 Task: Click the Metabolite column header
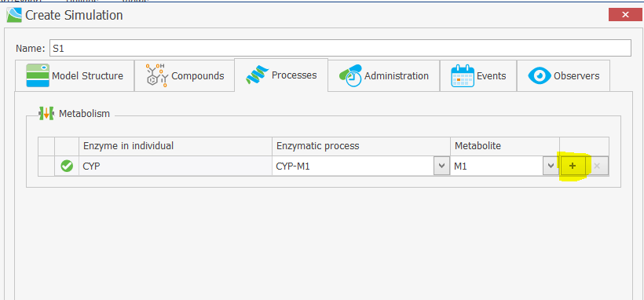tap(505, 146)
